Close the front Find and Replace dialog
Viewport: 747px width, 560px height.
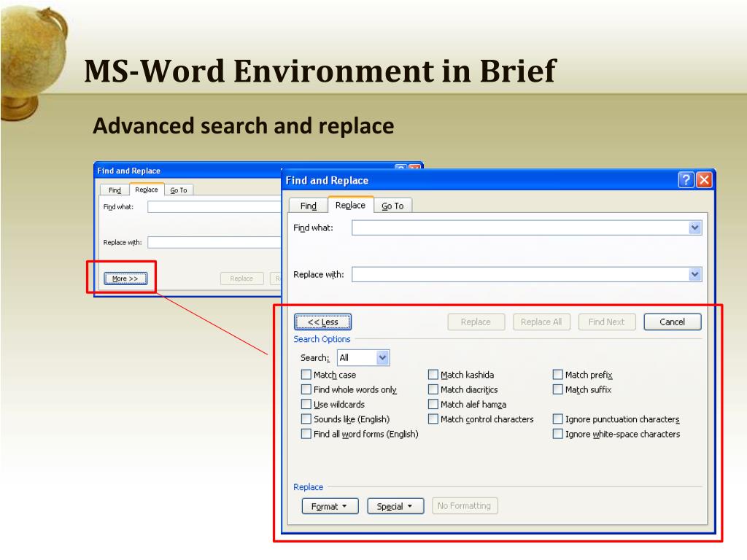[x=704, y=180]
